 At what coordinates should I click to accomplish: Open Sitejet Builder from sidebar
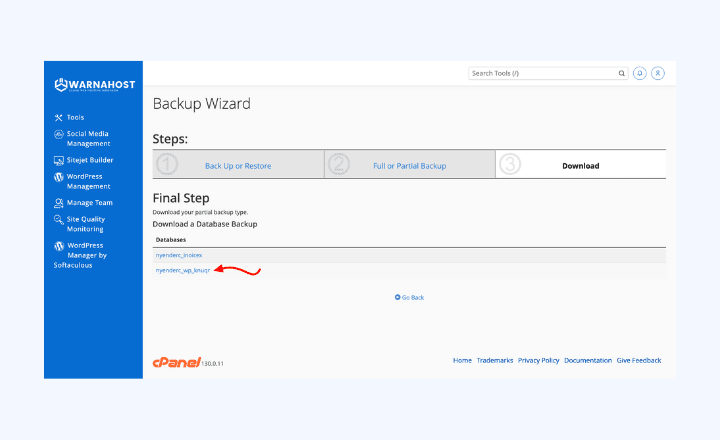(x=58, y=160)
